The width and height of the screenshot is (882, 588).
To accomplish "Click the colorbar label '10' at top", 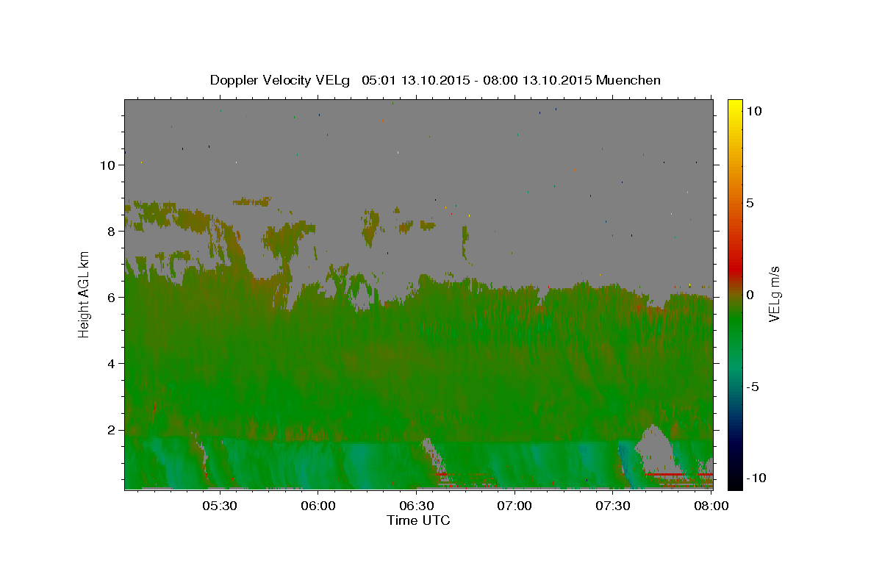I will tap(754, 111).
